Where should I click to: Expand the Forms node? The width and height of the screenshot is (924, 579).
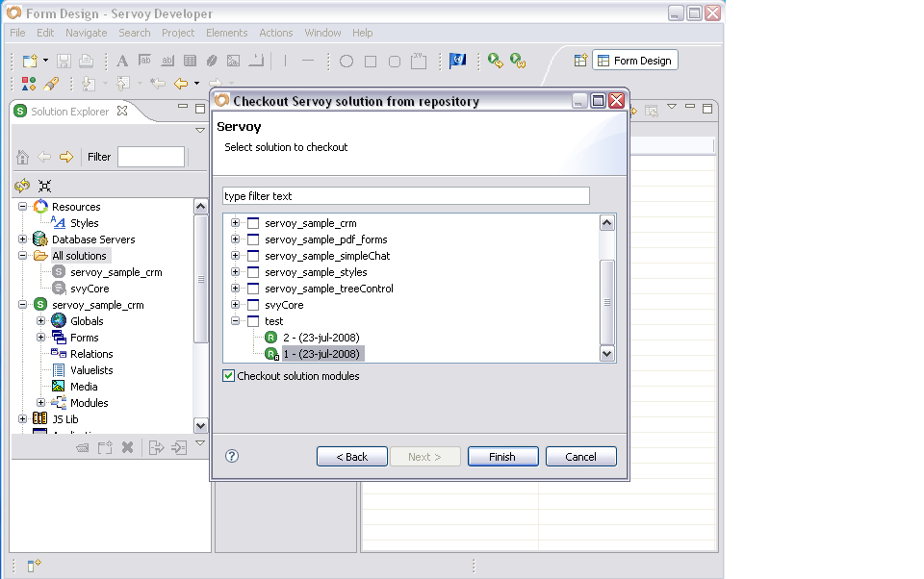[x=40, y=337]
